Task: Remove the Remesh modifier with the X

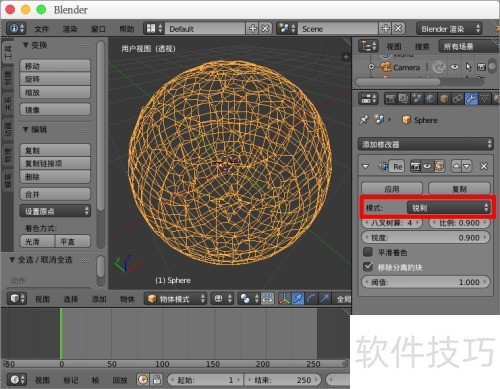Action: 484,166
